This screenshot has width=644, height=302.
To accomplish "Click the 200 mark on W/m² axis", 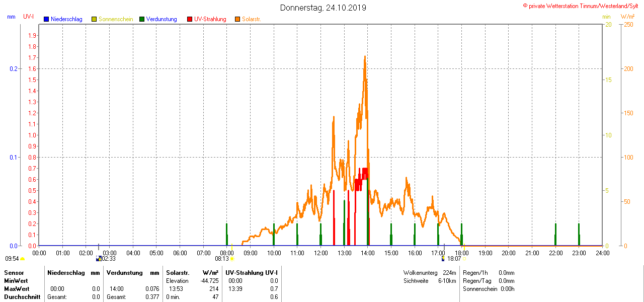I will [x=628, y=68].
